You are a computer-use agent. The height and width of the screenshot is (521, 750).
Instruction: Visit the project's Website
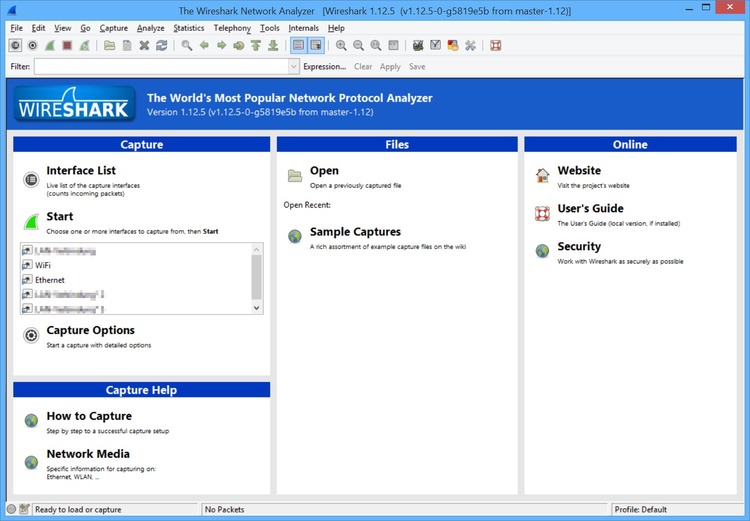coord(579,170)
